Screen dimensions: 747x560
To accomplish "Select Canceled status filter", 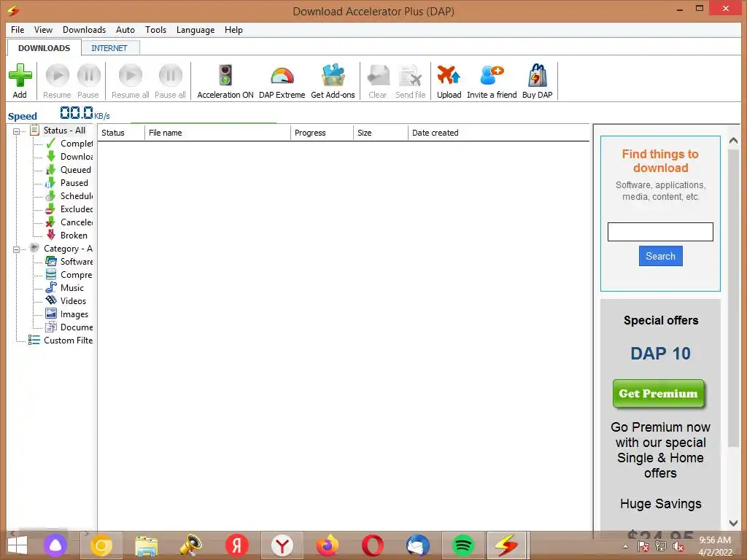I will coord(69,222).
